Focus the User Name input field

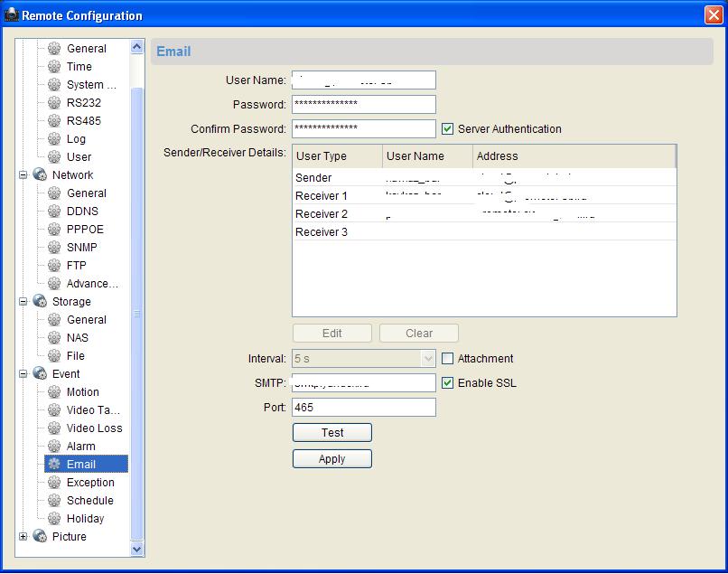[x=364, y=80]
